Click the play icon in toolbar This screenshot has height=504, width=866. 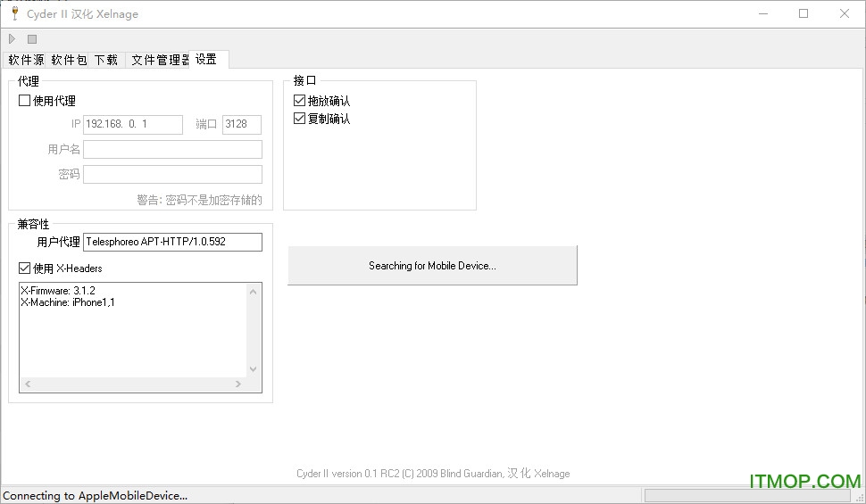tap(12, 39)
